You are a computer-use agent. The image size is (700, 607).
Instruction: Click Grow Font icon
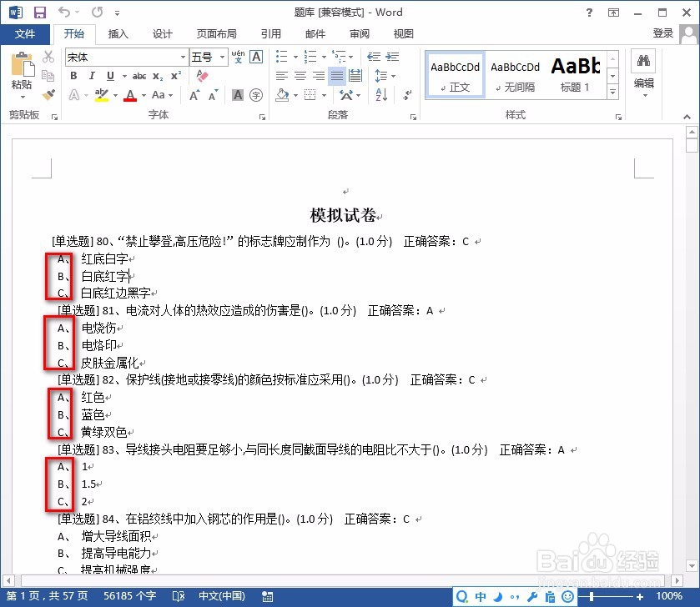pyautogui.click(x=194, y=95)
